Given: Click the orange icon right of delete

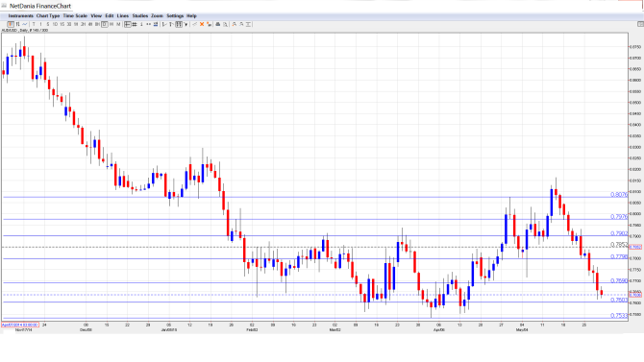Looking at the screenshot, I should (x=209, y=24).
